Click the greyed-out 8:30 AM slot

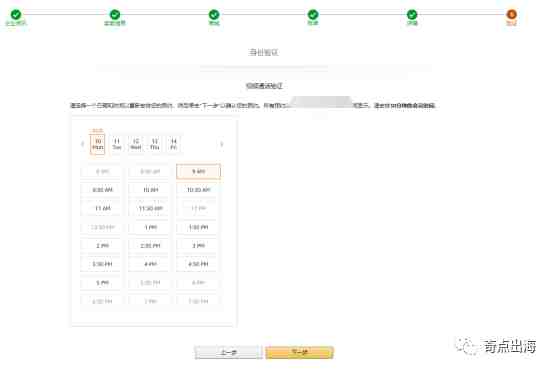point(151,171)
